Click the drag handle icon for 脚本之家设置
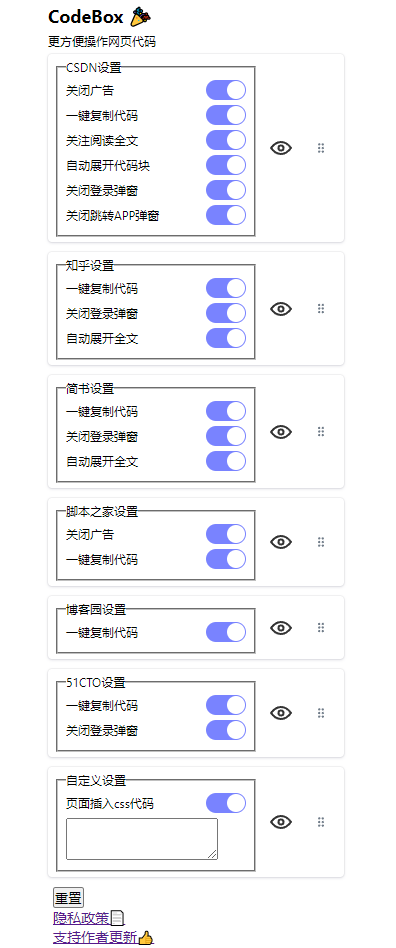The image size is (396, 948). pyautogui.click(x=321, y=542)
